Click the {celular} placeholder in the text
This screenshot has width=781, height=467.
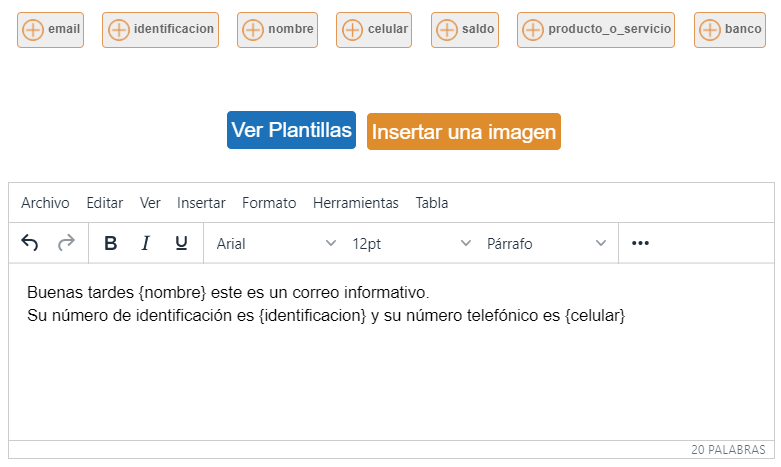[x=595, y=316]
